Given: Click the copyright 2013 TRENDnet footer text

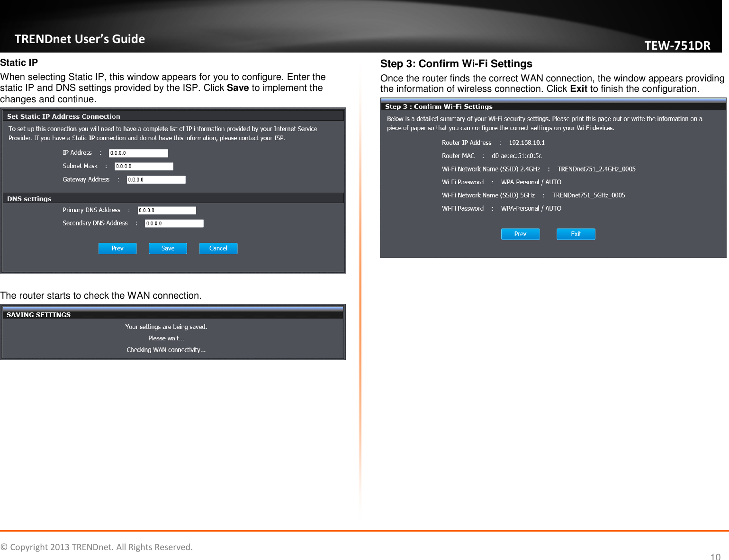Looking at the screenshot, I should click(x=97, y=547).
